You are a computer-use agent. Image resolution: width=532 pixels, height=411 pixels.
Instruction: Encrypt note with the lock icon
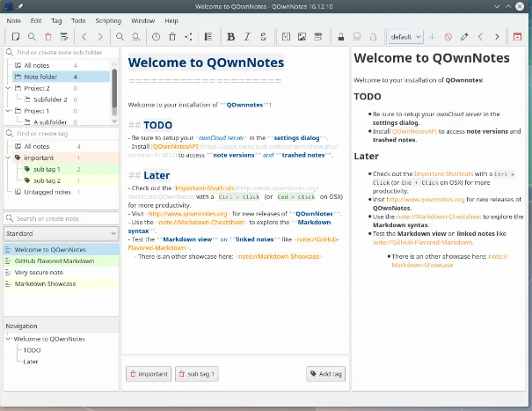[341, 37]
